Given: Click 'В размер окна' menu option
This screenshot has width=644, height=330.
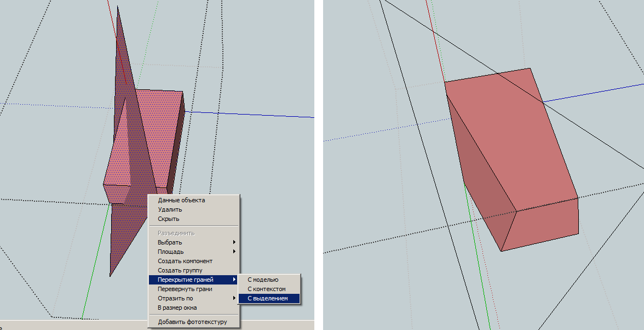Looking at the screenshot, I should tap(177, 308).
